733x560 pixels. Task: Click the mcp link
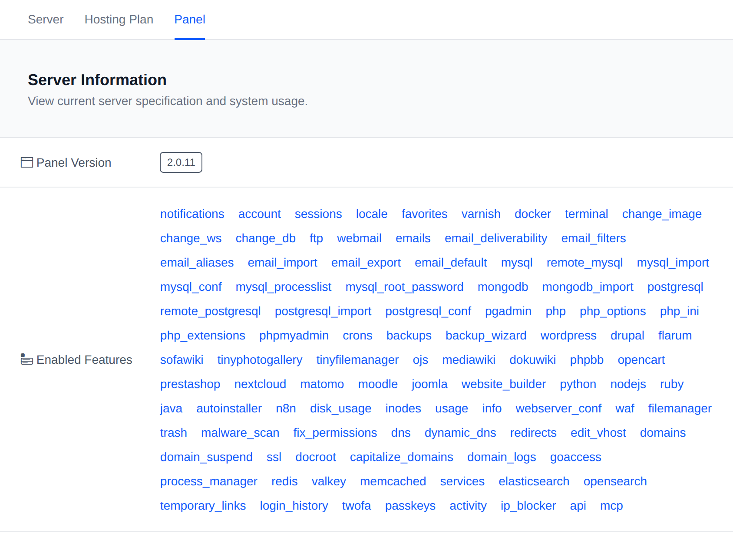tap(611, 506)
